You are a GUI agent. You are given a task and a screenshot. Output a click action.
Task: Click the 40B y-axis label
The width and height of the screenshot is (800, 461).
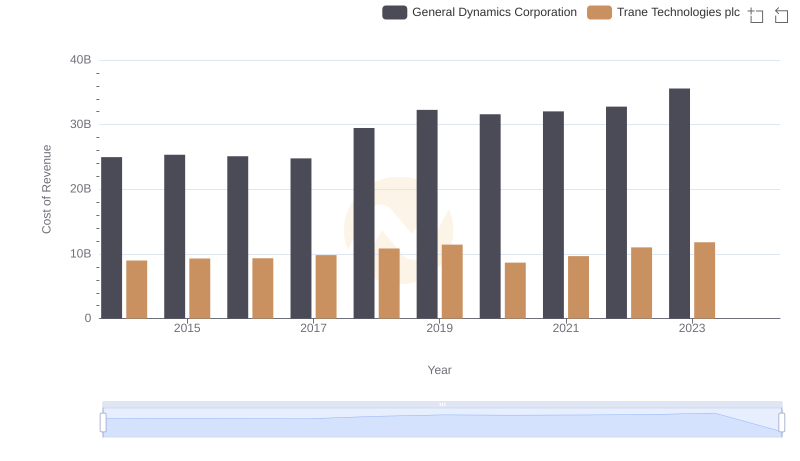pyautogui.click(x=81, y=60)
